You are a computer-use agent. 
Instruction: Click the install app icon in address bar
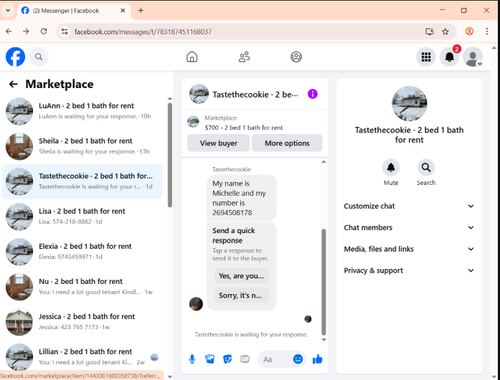(430, 32)
